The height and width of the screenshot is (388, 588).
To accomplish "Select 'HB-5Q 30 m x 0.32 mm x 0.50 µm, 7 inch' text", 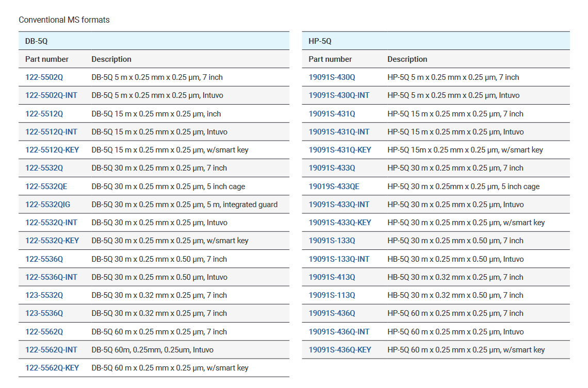I will [455, 295].
